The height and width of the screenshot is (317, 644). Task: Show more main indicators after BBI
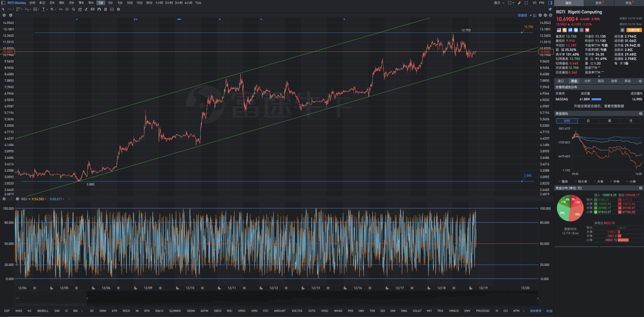tap(82, 311)
